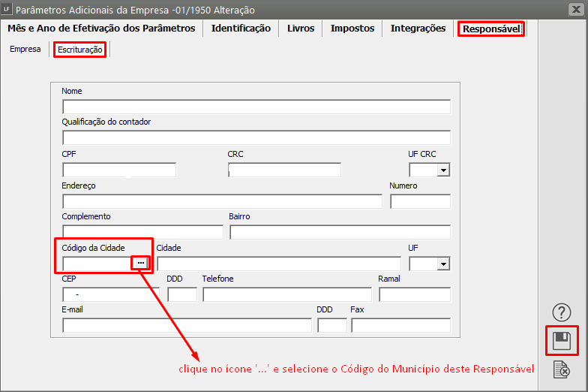Switch to the Escrituração subtab
Viewport: 588px width, 392px height.
click(79, 50)
